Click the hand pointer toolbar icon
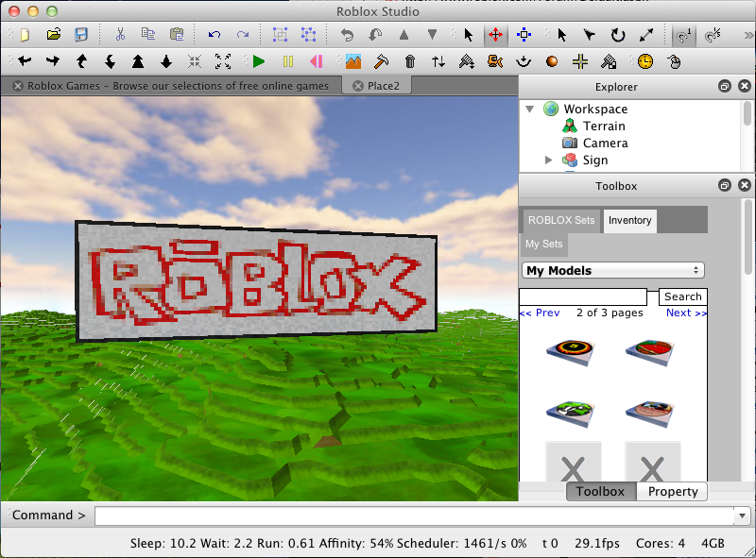The height and width of the screenshot is (558, 756). (674, 62)
